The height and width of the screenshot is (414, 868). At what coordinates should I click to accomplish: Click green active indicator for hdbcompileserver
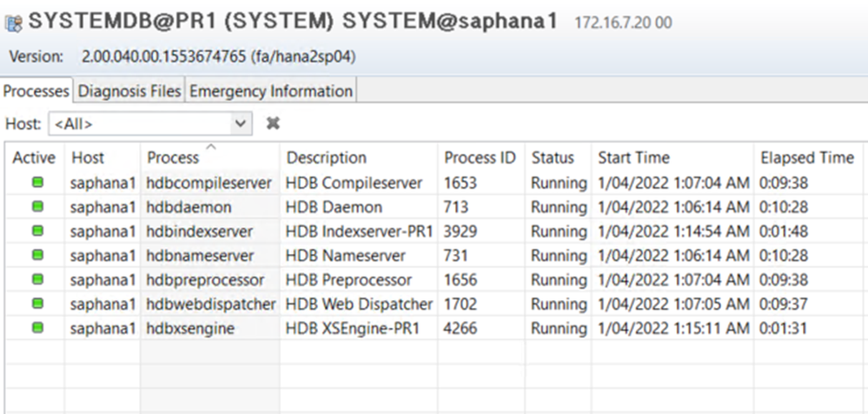click(37, 183)
